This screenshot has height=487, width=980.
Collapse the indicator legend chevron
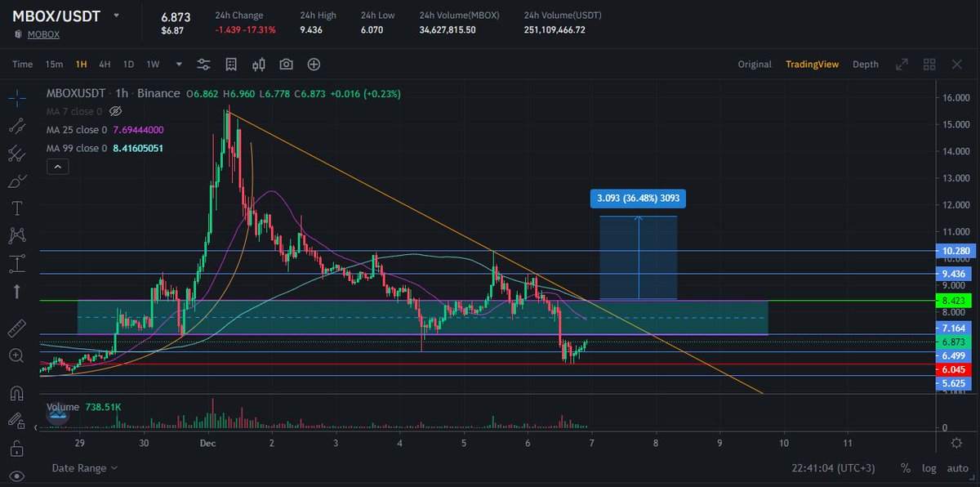click(x=57, y=167)
